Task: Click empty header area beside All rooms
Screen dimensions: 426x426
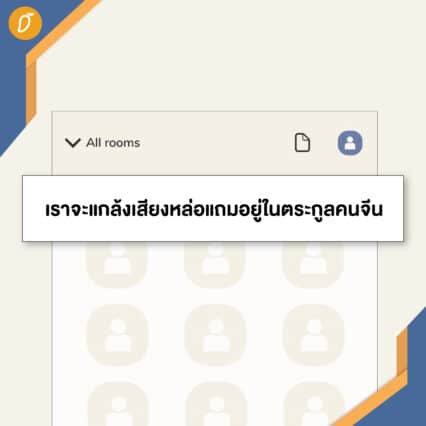Action: (213, 143)
